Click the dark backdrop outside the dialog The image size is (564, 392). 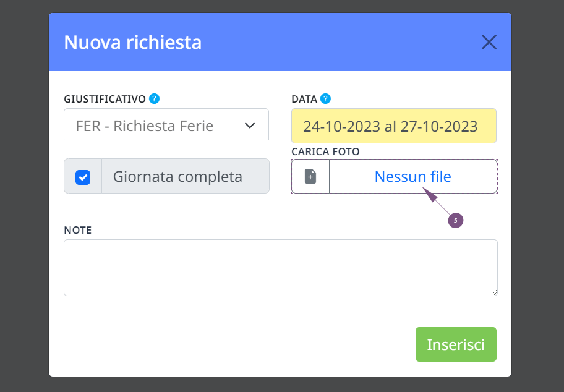pyautogui.click(x=23, y=196)
